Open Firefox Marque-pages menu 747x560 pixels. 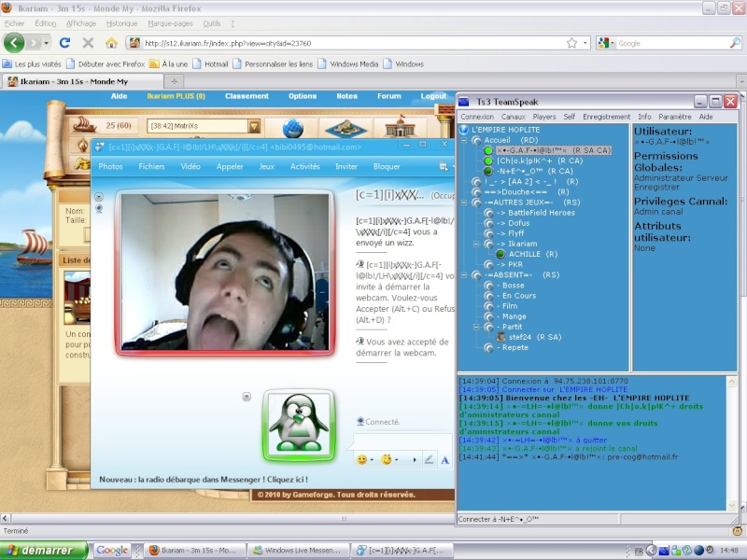170,23
